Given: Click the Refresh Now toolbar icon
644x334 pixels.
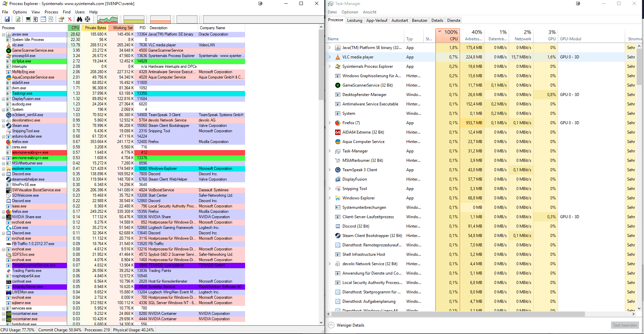Looking at the screenshot, I should [18, 19].
